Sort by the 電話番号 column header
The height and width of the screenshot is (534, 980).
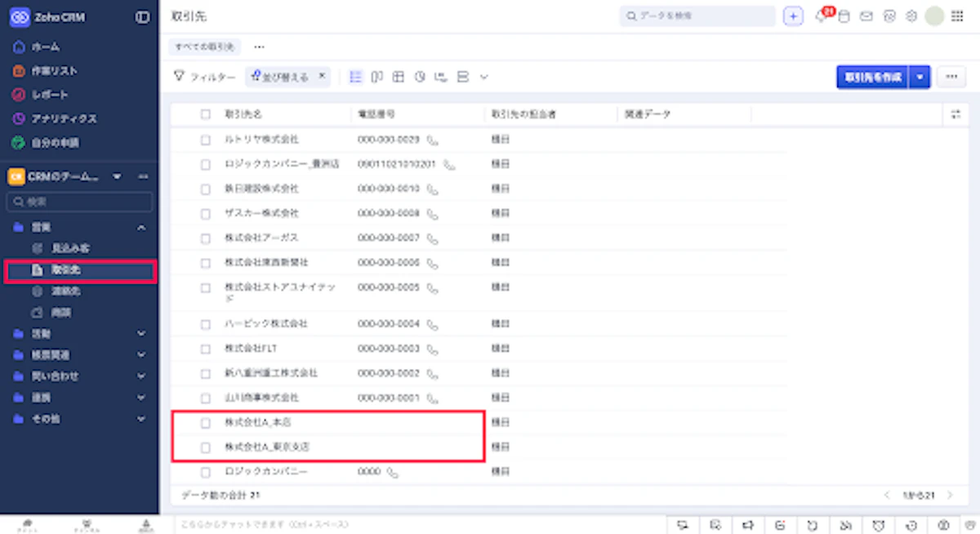point(376,114)
